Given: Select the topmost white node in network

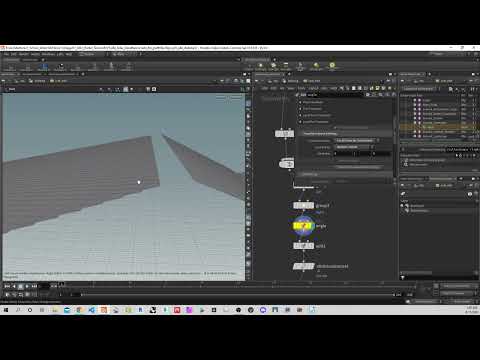Looking at the screenshot, I should click(x=284, y=134).
